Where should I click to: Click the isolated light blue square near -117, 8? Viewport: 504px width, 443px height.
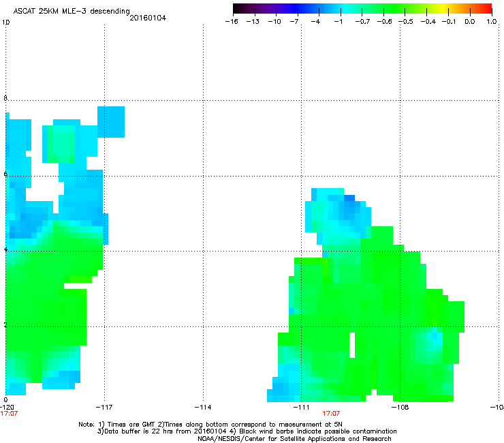tap(111, 122)
